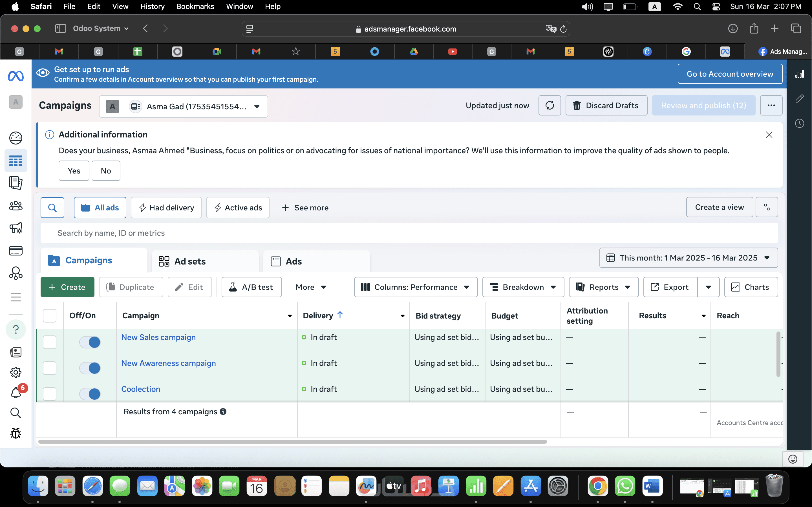The image size is (812, 507).
Task: Open the Bookmarks menu in menu bar
Action: pos(195,6)
